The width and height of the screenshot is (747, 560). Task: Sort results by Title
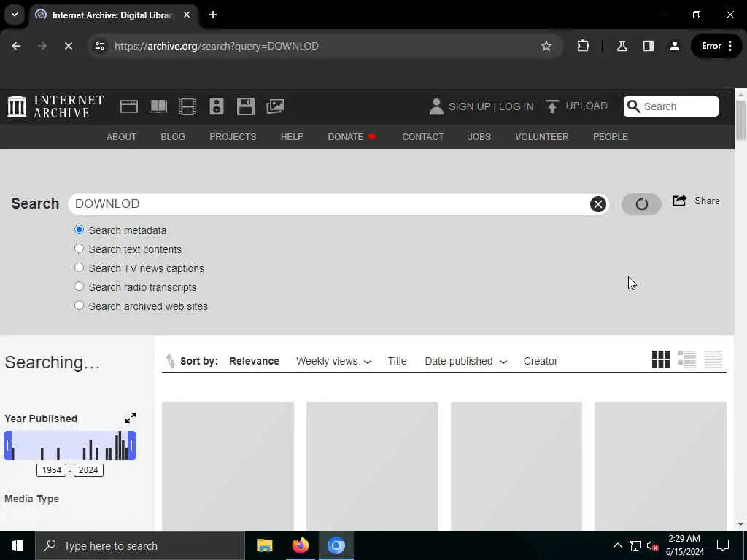[397, 361]
